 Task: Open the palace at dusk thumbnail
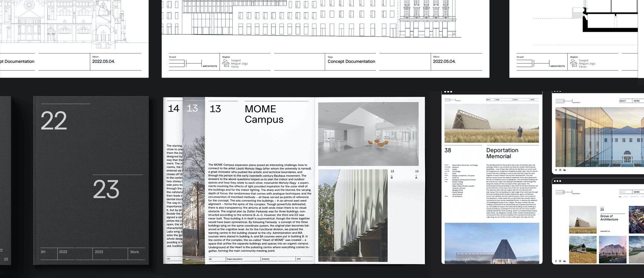(x=612, y=249)
